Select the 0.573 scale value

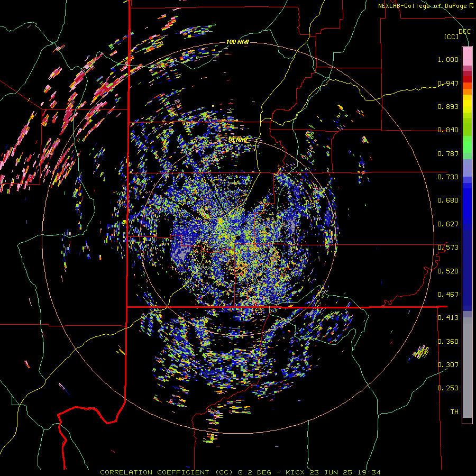(448, 248)
